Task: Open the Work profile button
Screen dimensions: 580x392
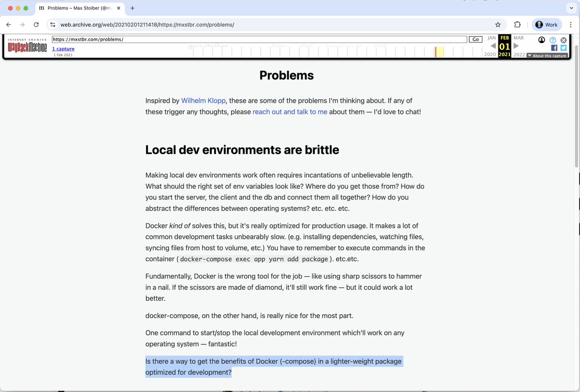Action: [547, 25]
